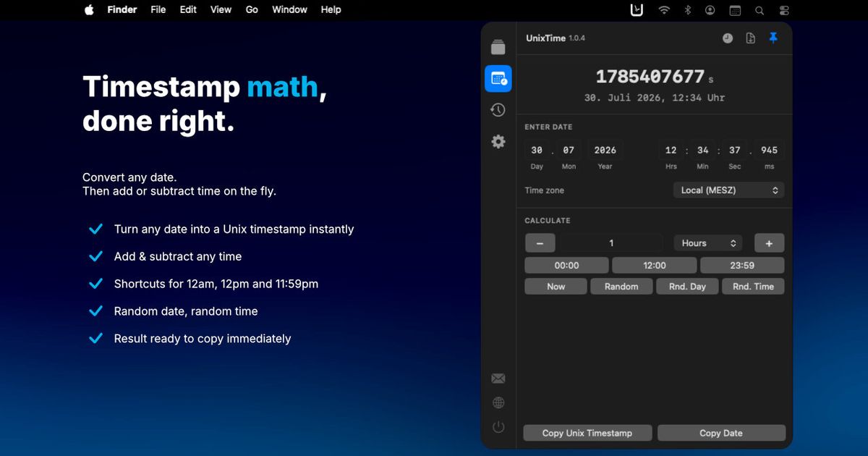Click the UnixTime title text
Screen dimensions: 868x456
pyautogui.click(x=545, y=38)
